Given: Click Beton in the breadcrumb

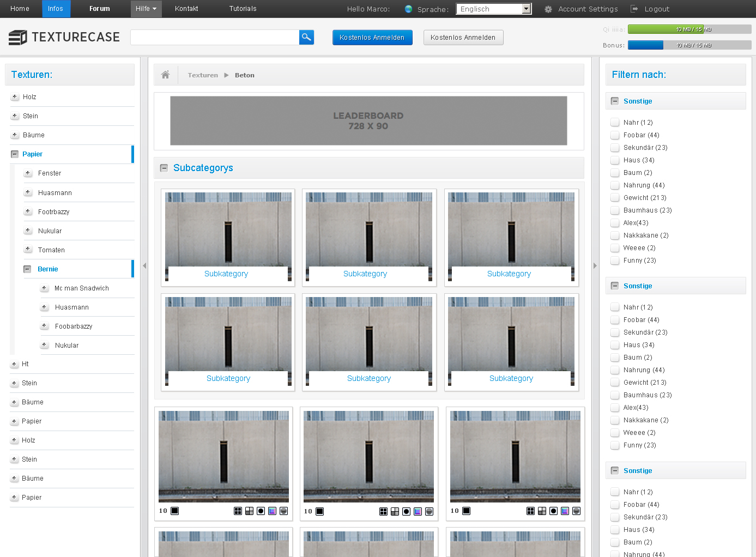Looking at the screenshot, I should click(245, 75).
